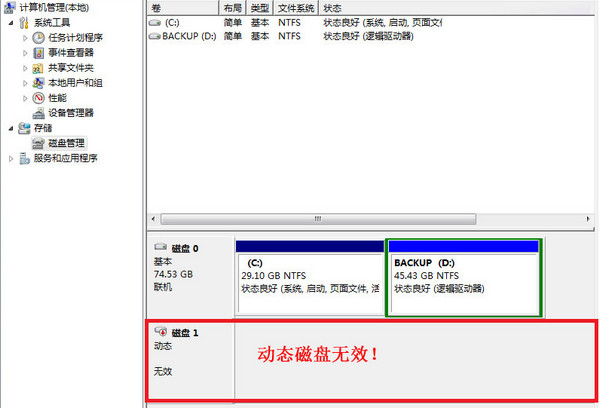Viewport: 600px width, 408px height.
Task: Click the 动态 label under 磁盘 1
Action: 163,346
